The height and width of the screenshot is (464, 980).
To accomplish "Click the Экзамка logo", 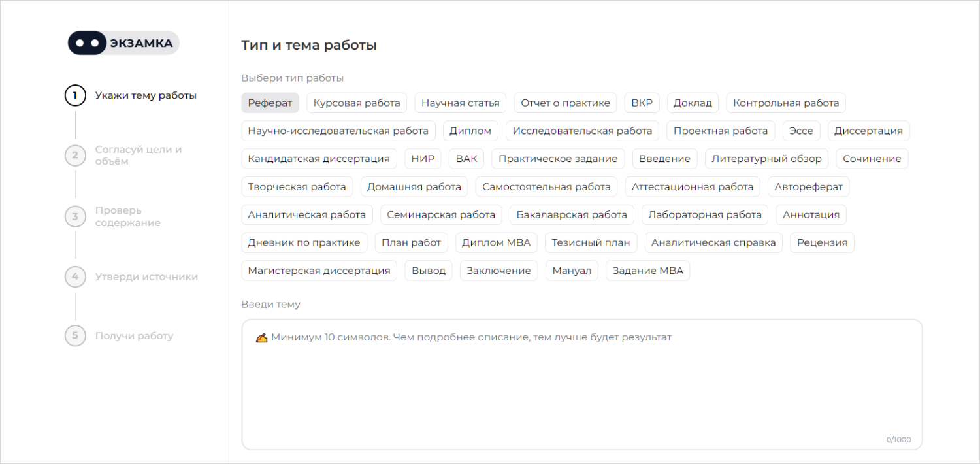I will coord(123,43).
